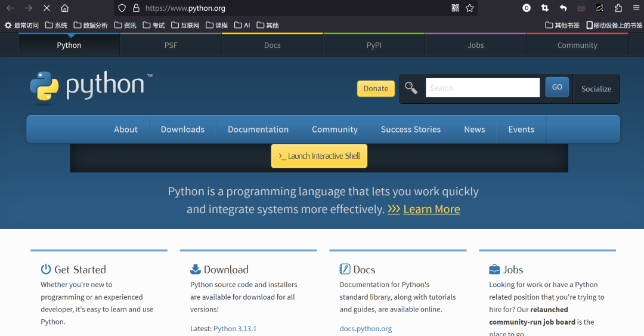644x336 pixels.
Task: Open 移动设备上的书签 folder
Action: point(614,25)
